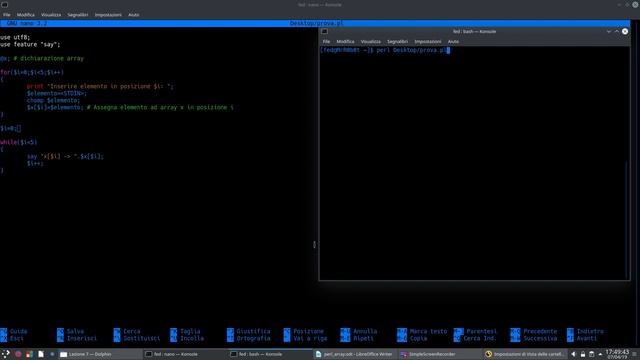
Task: Click the lock icon in system tray
Action: tap(582, 354)
